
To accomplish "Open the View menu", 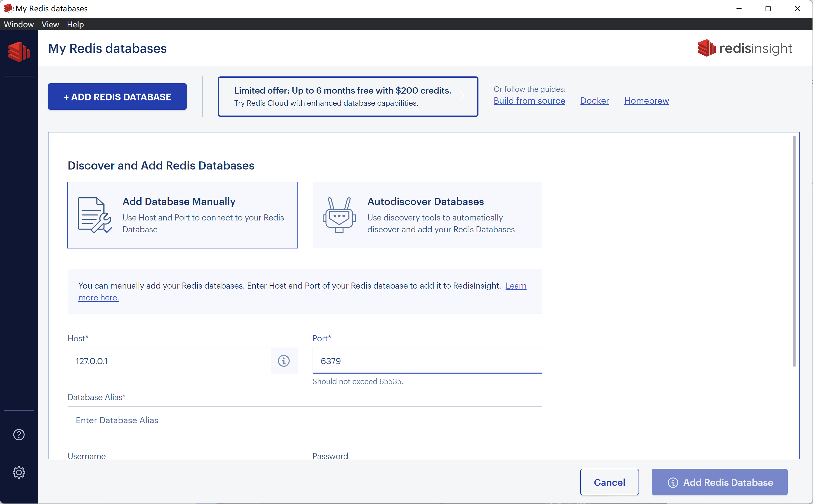I will point(50,24).
